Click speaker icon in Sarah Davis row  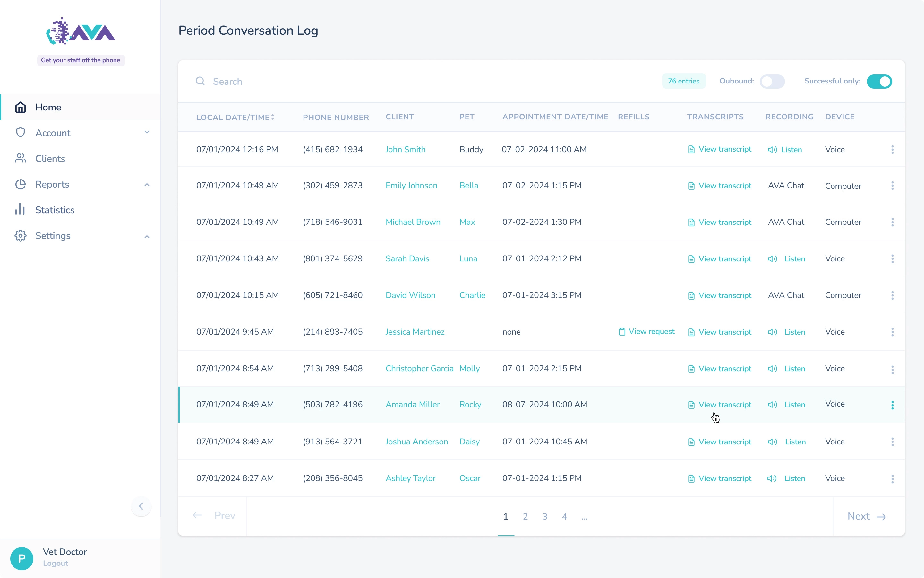click(x=773, y=259)
